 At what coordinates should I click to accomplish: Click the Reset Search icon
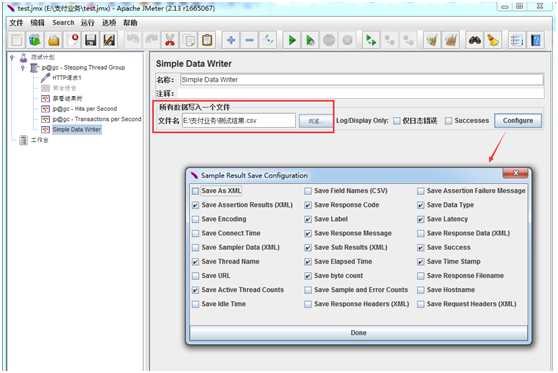493,40
